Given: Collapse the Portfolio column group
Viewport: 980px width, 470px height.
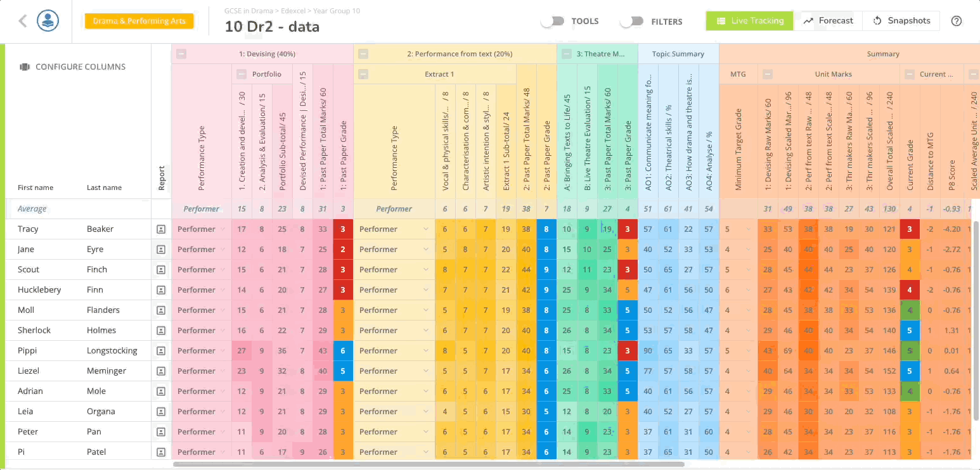Looking at the screenshot, I should pos(242,74).
